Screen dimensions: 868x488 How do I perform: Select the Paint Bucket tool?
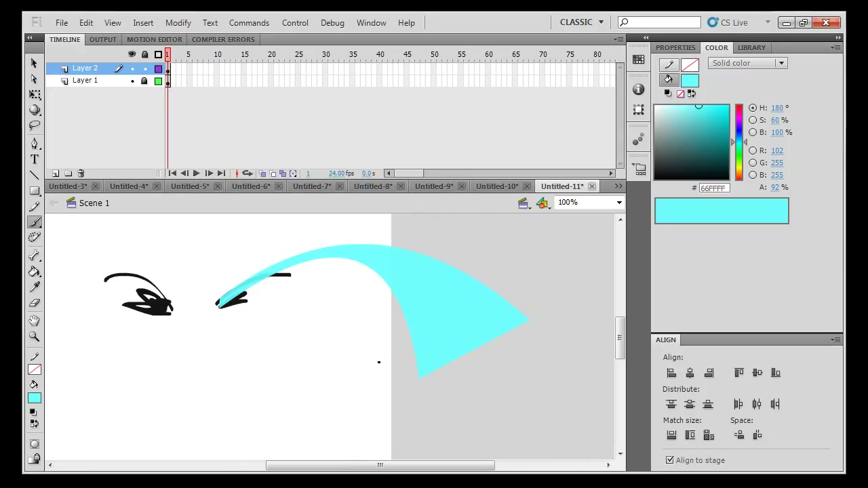coord(35,271)
